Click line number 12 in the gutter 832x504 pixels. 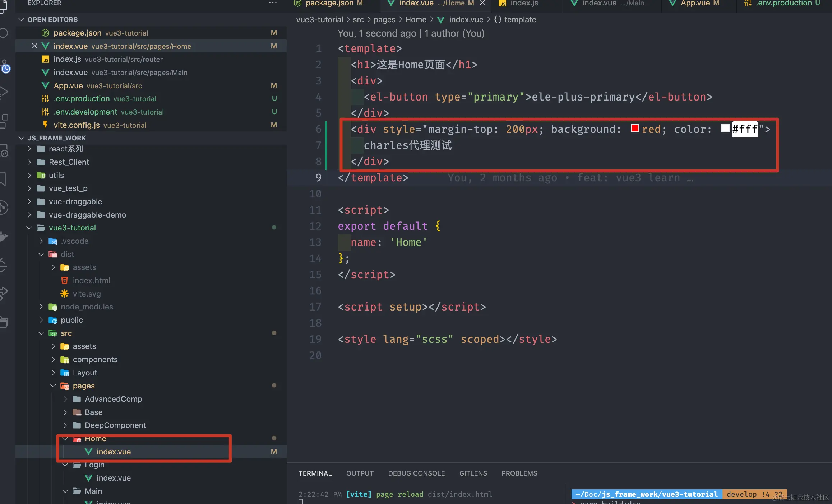315,226
